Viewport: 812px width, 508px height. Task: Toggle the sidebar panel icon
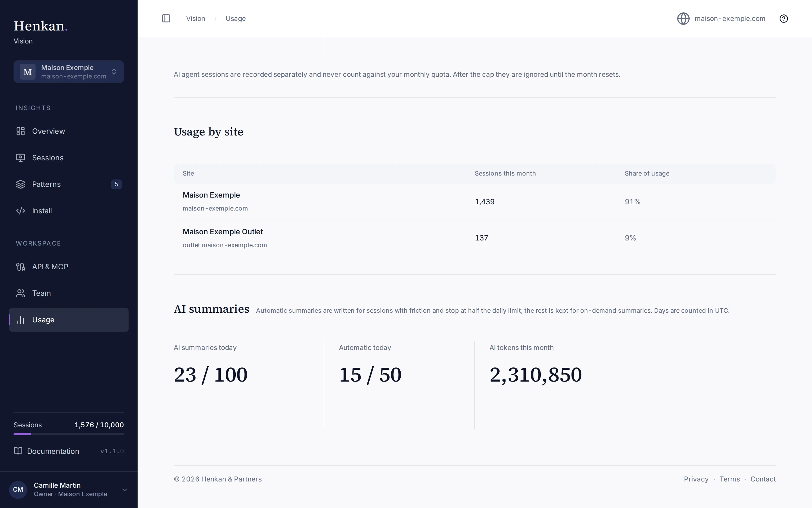(166, 18)
